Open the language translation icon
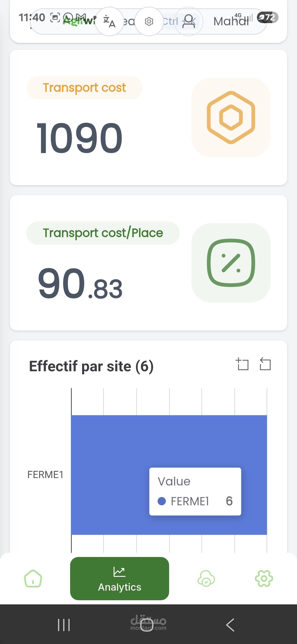 109,21
